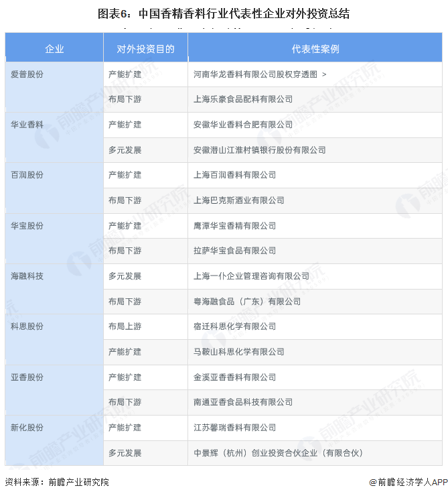Select the '百润股份' company cell
448x496 pixels.
pos(54,188)
